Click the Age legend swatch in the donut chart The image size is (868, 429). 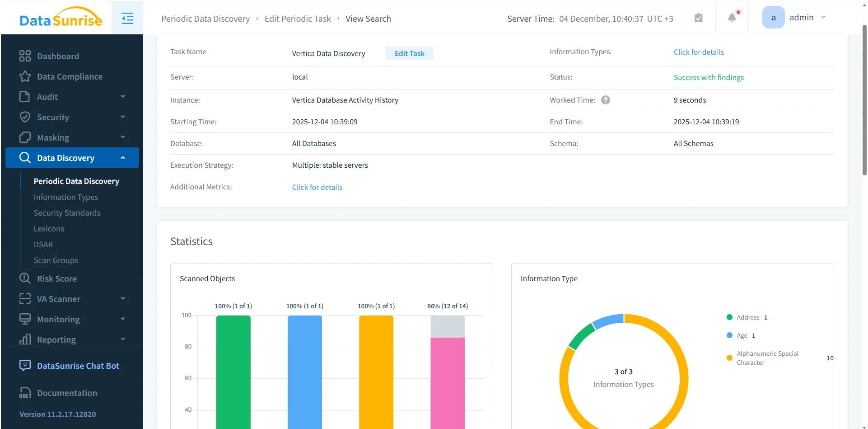point(730,335)
